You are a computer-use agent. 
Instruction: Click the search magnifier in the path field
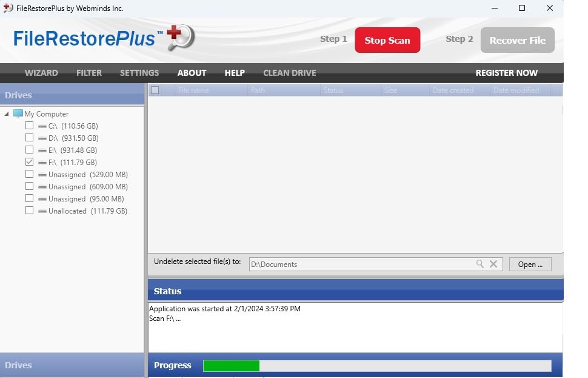click(x=481, y=264)
